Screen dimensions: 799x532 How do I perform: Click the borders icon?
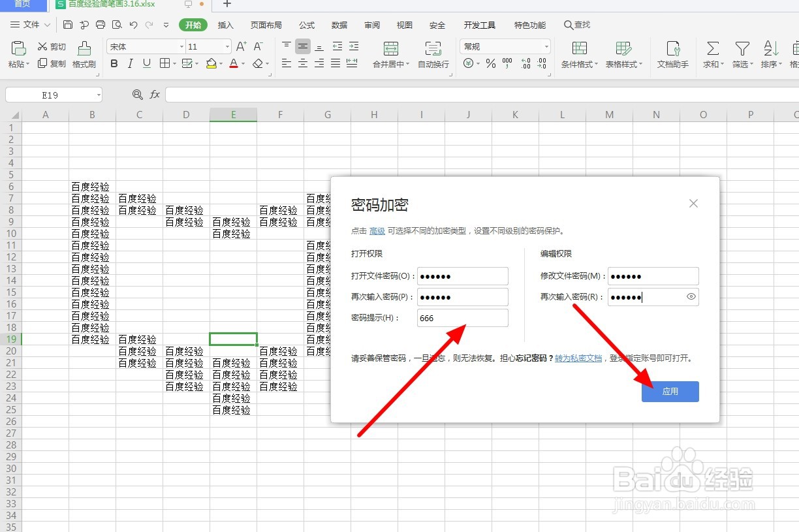(164, 63)
